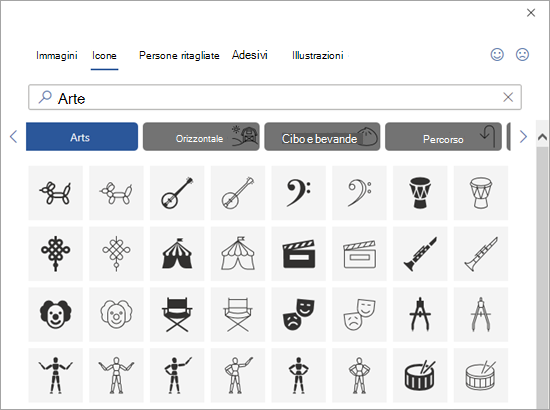This screenshot has width=550, height=410.
Task: Choose the filled clown face icon
Action: [55, 314]
